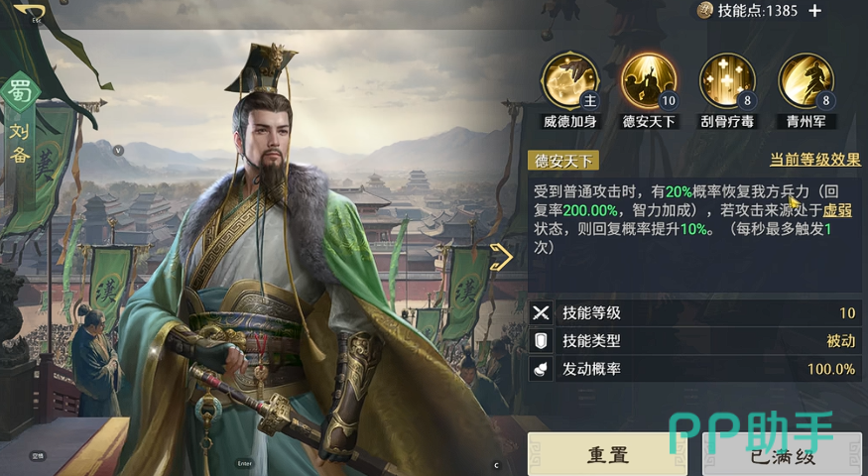
Task: Add skill points with the plus icon
Action: tap(814, 11)
